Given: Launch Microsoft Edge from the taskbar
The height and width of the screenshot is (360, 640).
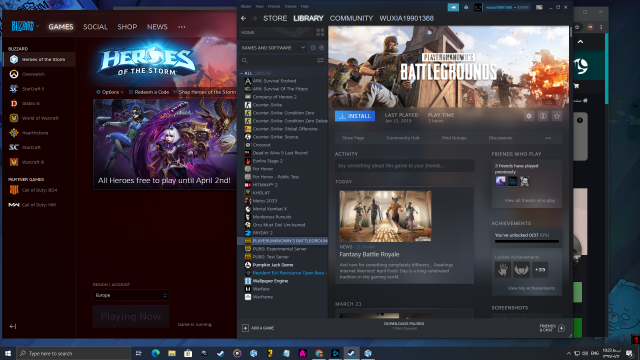Looking at the screenshot, I should pos(156,353).
